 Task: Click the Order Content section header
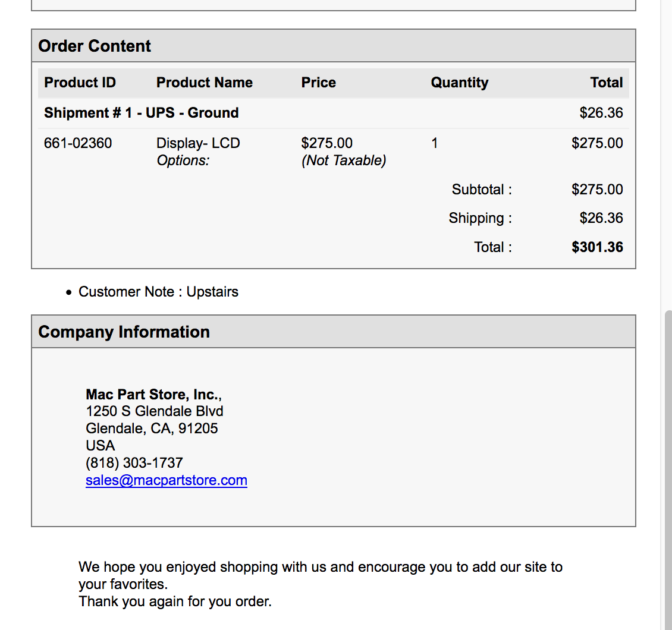click(x=334, y=46)
